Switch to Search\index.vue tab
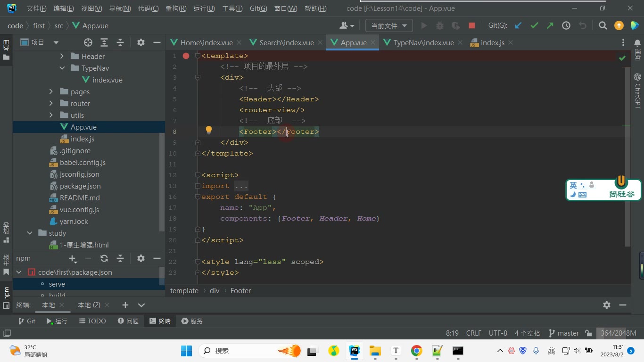The image size is (644, 362). click(x=287, y=42)
